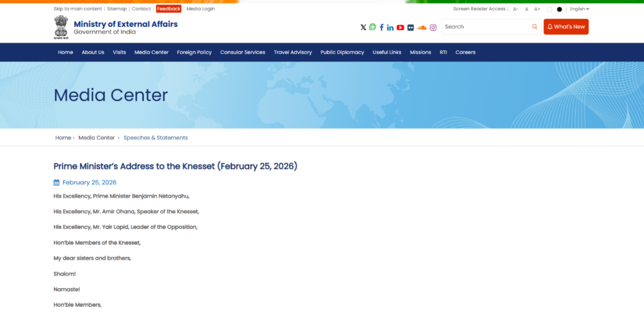Increase font size with A+
Screen dimensions: 644x317
tap(537, 9)
